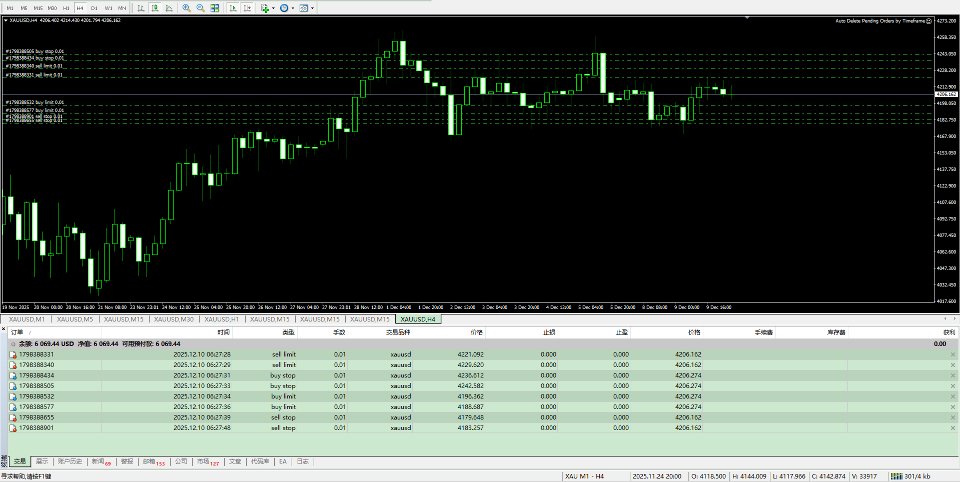Open the 市场 terminal tab

click(x=208, y=461)
